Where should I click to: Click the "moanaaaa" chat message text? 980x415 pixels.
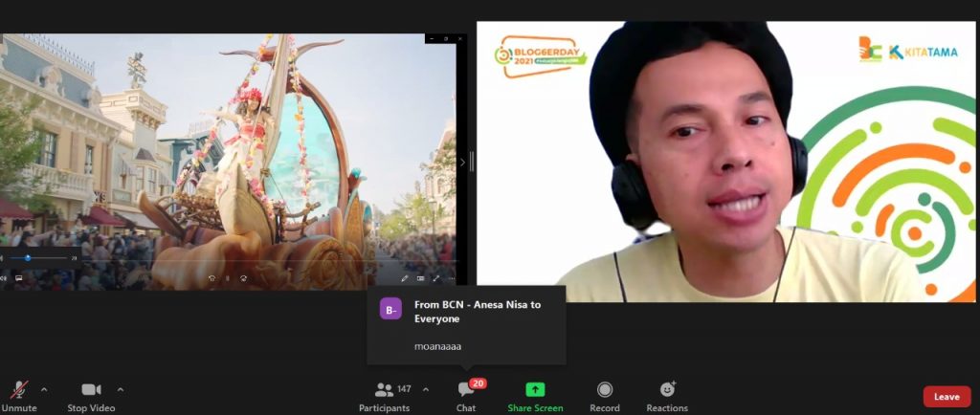437,346
